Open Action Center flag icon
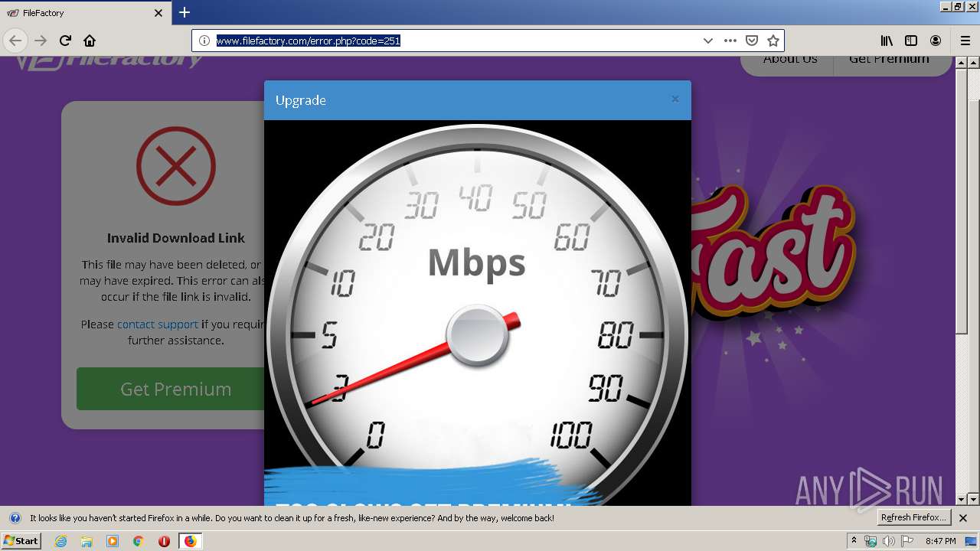 (907, 541)
